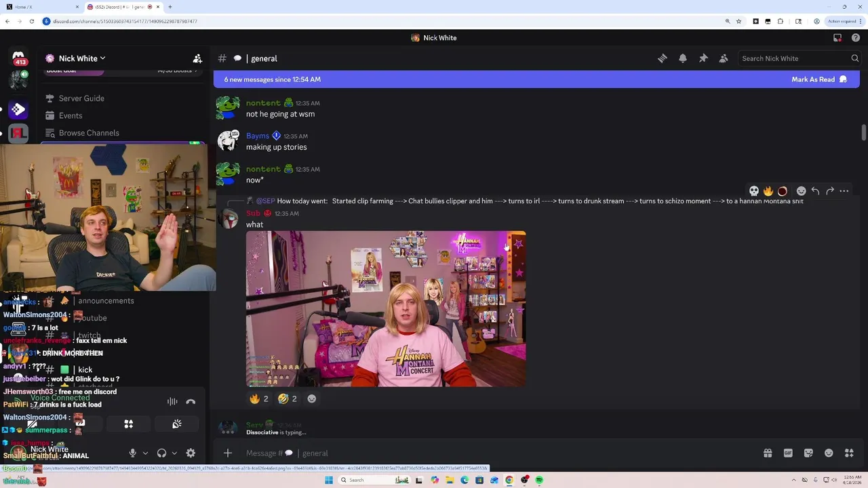Open User Settings gear icon

pos(191,453)
